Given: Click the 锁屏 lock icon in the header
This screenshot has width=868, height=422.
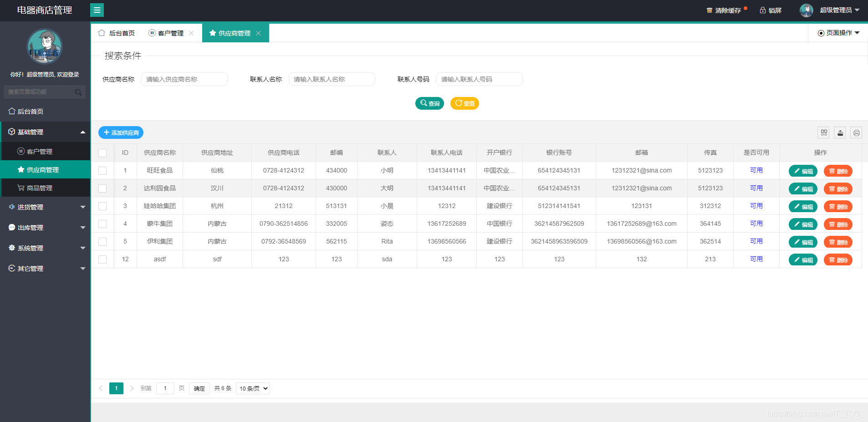Looking at the screenshot, I should pyautogui.click(x=762, y=10).
